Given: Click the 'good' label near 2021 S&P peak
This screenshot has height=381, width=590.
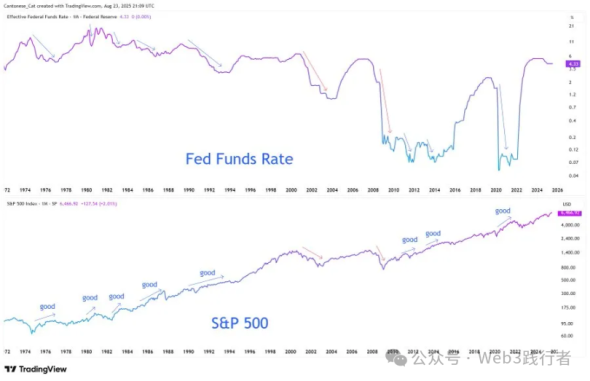Looking at the screenshot, I should [503, 211].
